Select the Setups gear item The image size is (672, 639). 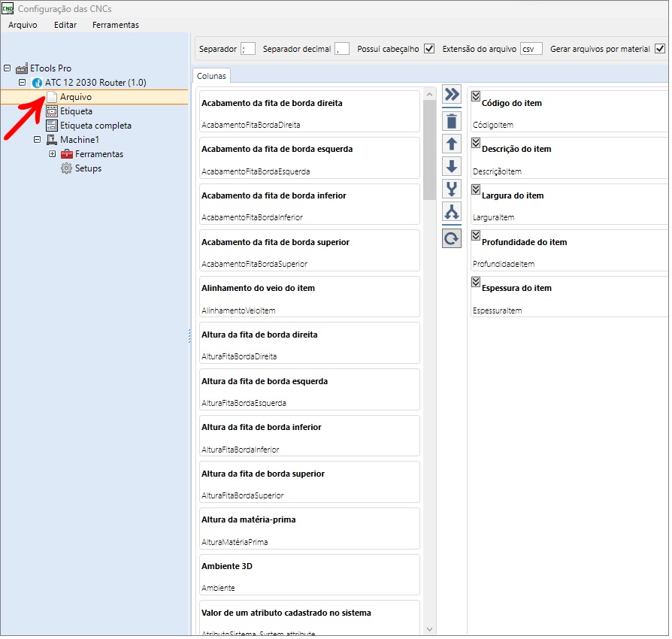[x=81, y=169]
